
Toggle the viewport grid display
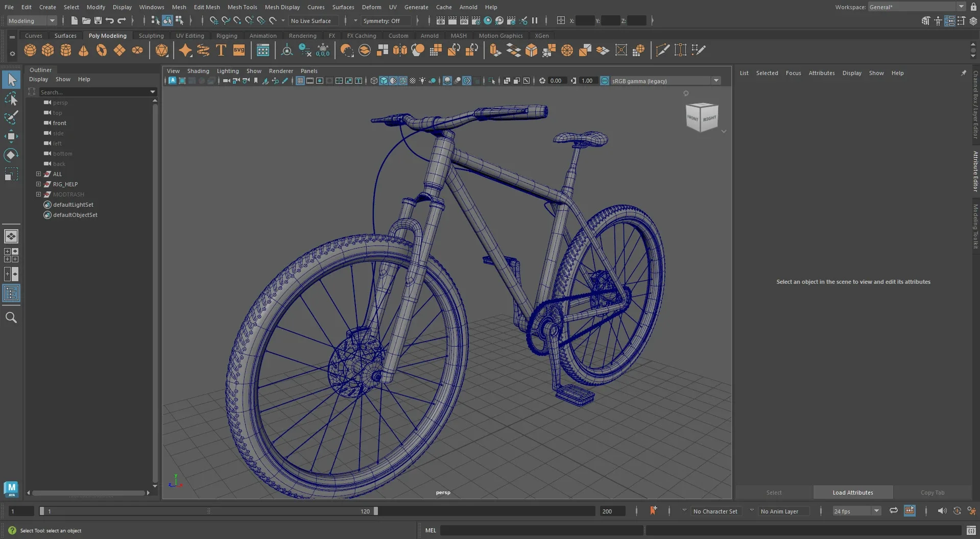tap(300, 81)
